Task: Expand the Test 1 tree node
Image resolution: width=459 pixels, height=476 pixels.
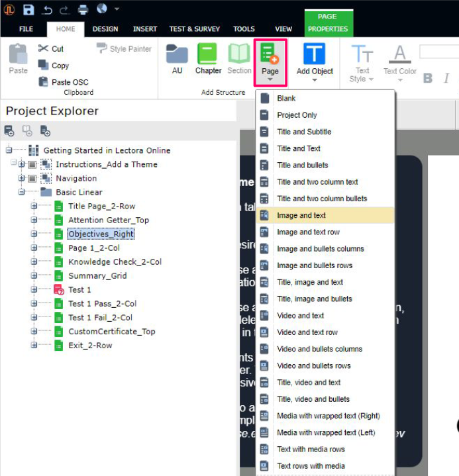Action: pyautogui.click(x=34, y=289)
